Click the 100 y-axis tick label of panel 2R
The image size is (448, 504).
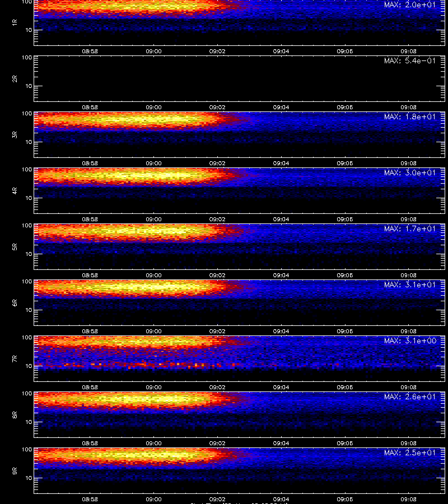pyautogui.click(x=27, y=58)
